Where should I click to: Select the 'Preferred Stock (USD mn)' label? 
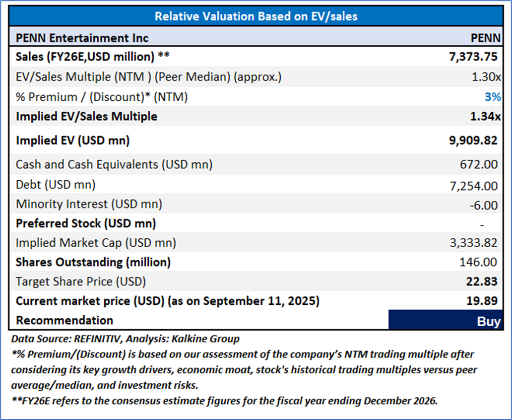pos(86,223)
